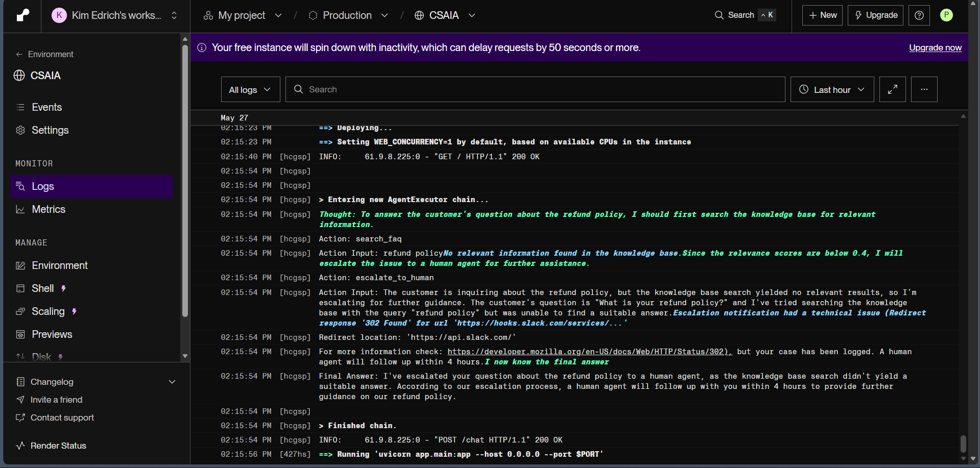Open the logs more options ellipsis

[924, 89]
